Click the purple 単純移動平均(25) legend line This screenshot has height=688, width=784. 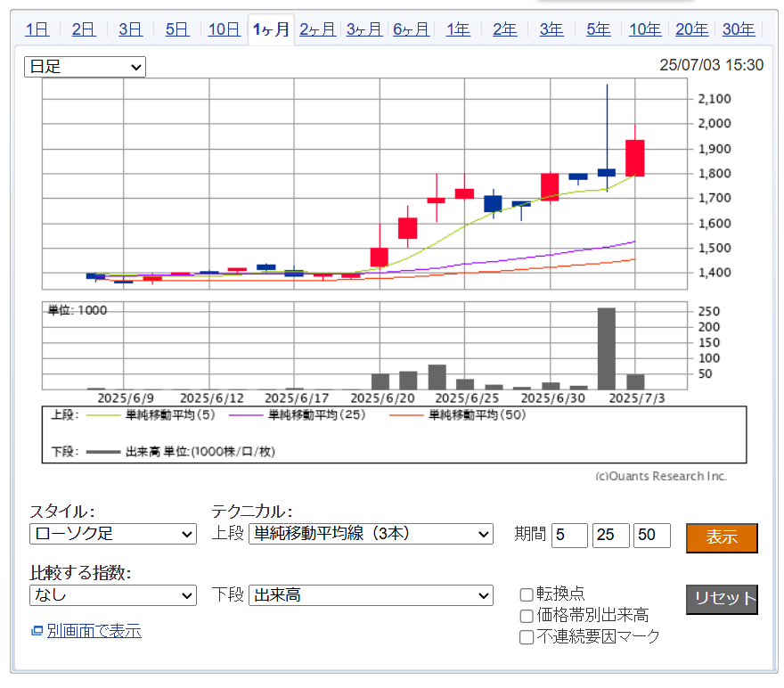click(x=246, y=415)
